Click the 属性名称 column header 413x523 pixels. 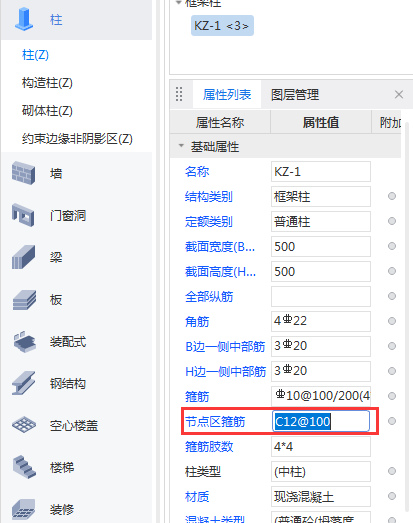pyautogui.click(x=220, y=122)
